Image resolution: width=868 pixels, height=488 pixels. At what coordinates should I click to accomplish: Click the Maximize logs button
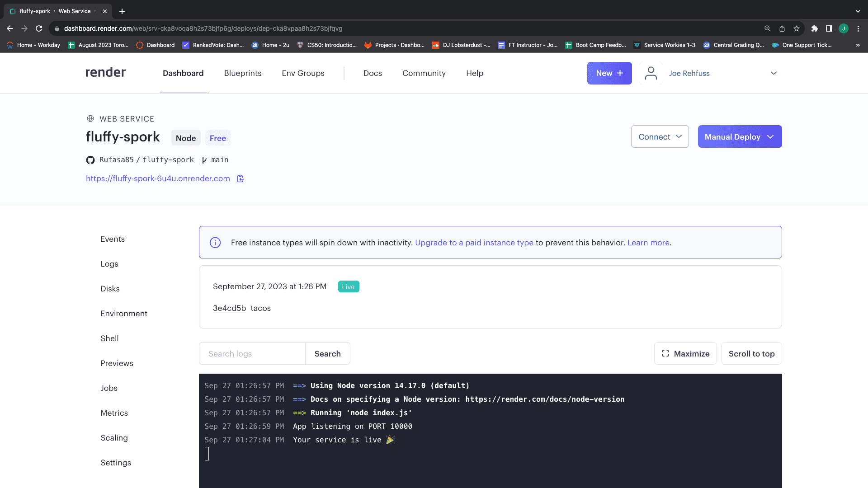pyautogui.click(x=685, y=353)
